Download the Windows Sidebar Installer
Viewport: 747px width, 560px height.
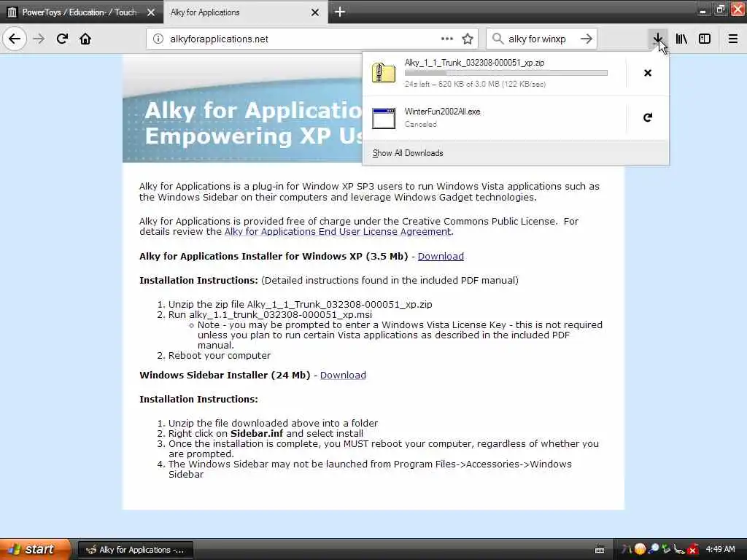coord(343,376)
